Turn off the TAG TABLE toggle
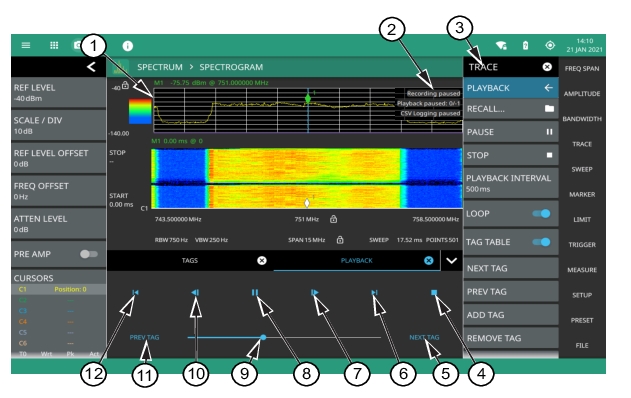This screenshot has width=631, height=398. tap(541, 242)
